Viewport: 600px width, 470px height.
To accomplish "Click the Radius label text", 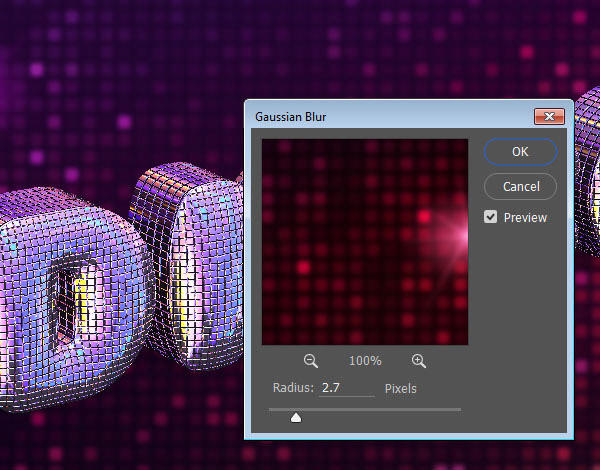I will pyautogui.click(x=293, y=388).
